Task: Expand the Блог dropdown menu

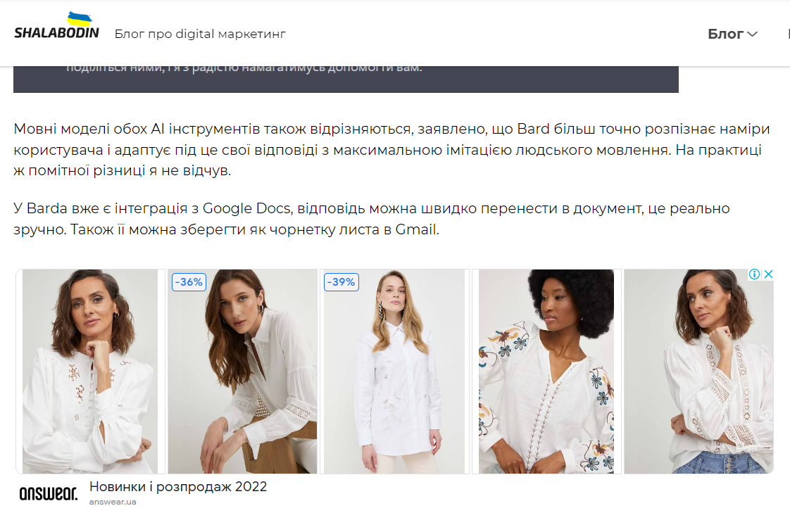Action: click(x=732, y=34)
